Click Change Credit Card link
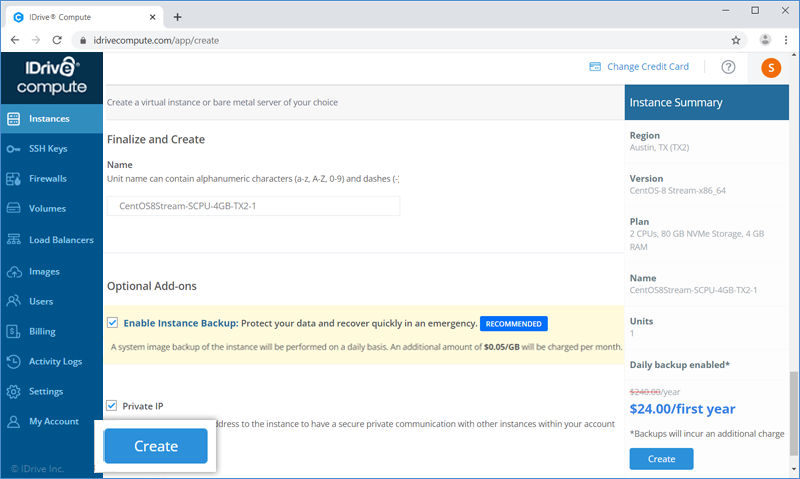The width and height of the screenshot is (800, 479). click(x=647, y=67)
